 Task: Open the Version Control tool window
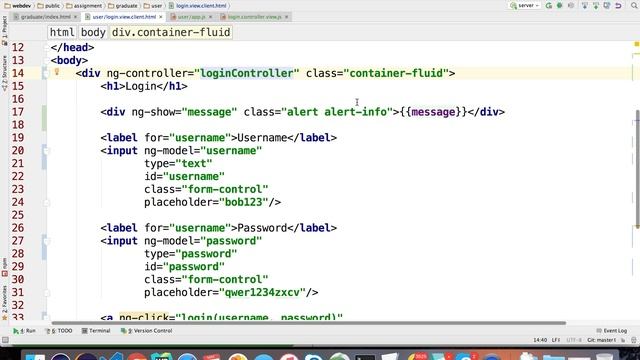click(147, 331)
